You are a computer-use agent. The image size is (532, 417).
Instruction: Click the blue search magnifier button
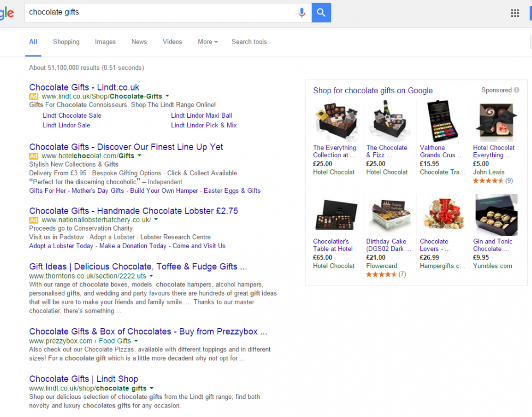[321, 13]
